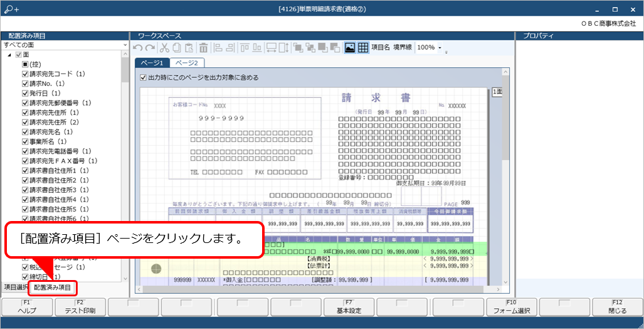This screenshot has width=644, height=329.
Task: Maximize the window
Action: point(615,9)
